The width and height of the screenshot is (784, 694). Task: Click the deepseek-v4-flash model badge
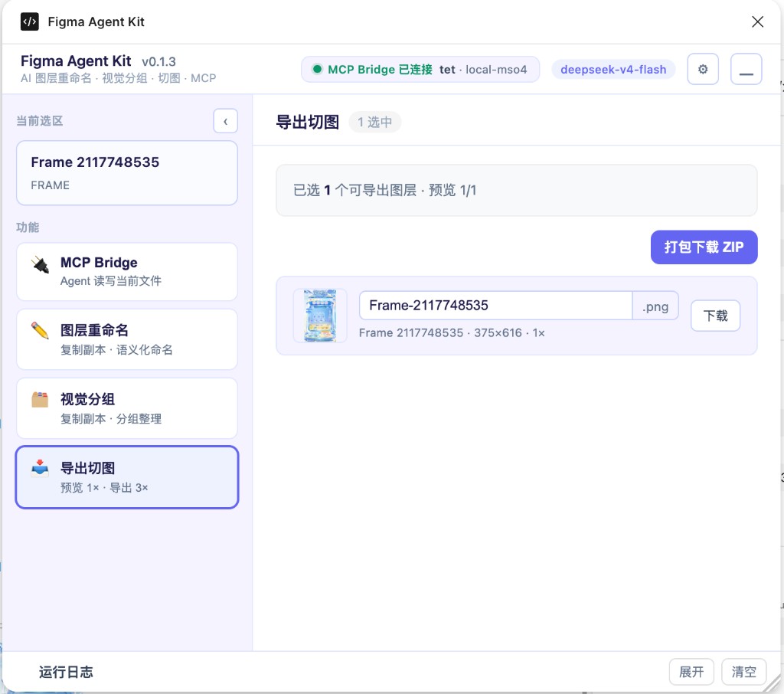(613, 69)
